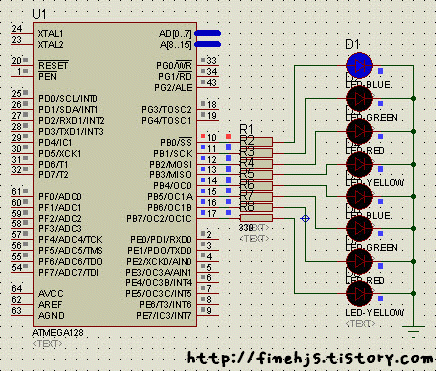436x371 pixels.
Task: Click the A[8..15] blue bus terminal
Action: coord(207,44)
